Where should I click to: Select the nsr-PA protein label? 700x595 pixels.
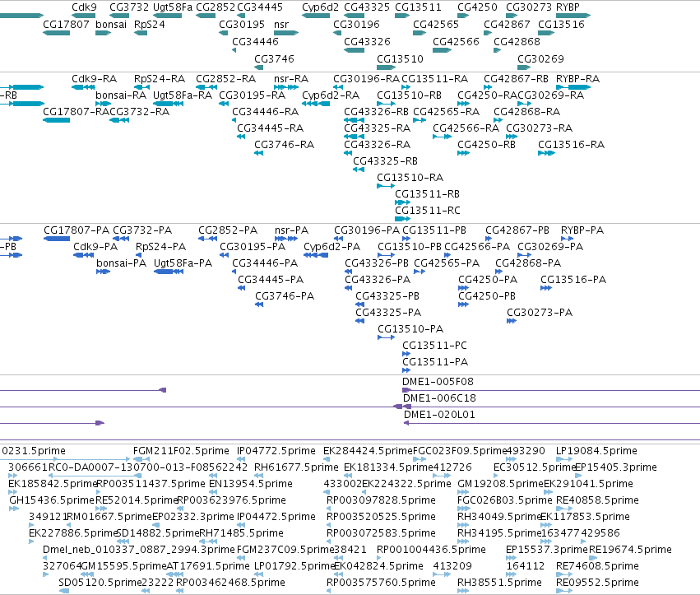pyautogui.click(x=291, y=230)
